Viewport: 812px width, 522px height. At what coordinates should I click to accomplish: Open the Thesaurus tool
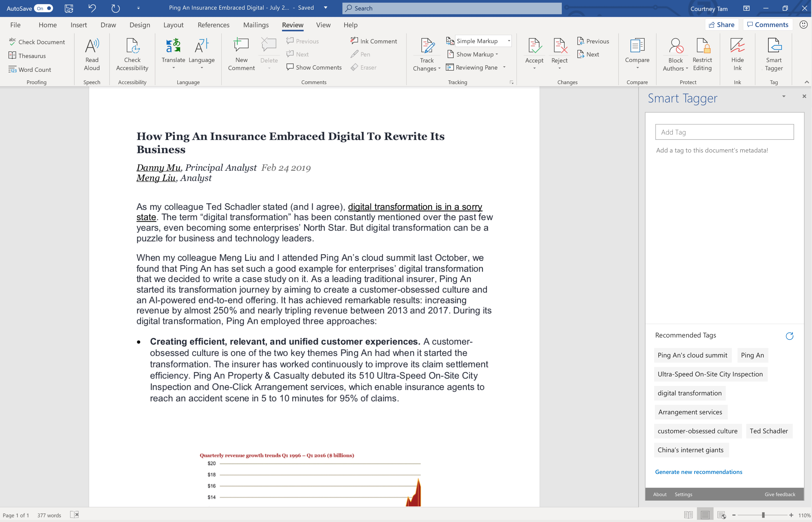pyautogui.click(x=27, y=56)
